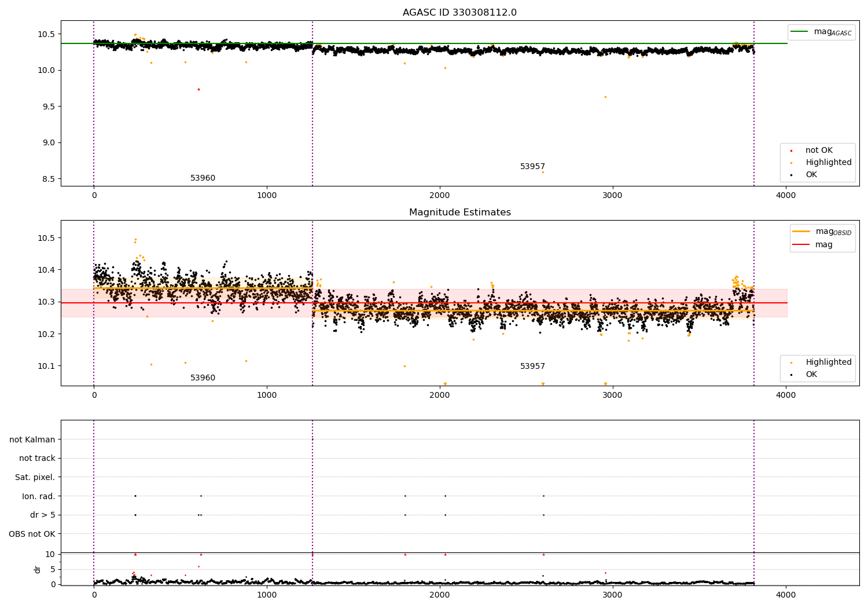Select 'OK' entry in top plot legend
The height and width of the screenshot is (608, 868).
coord(811,175)
